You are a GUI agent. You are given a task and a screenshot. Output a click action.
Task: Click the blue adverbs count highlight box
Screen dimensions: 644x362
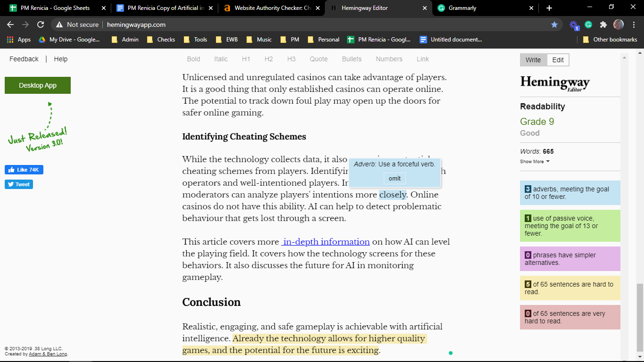coord(570,193)
